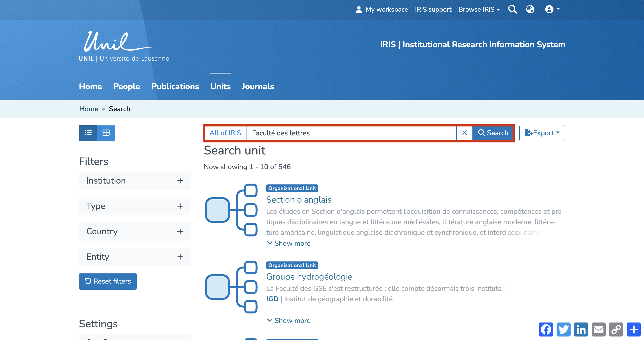
Task: Switch to grid view layout
Action: point(106,133)
